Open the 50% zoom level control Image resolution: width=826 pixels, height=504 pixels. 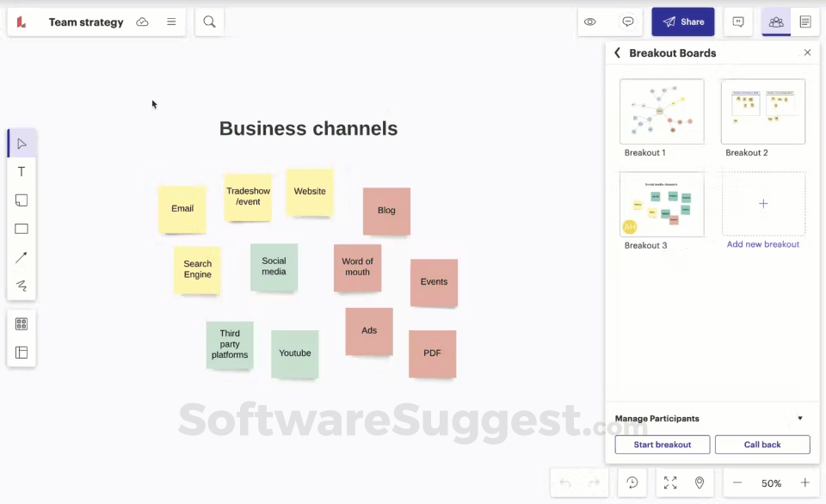pyautogui.click(x=771, y=482)
